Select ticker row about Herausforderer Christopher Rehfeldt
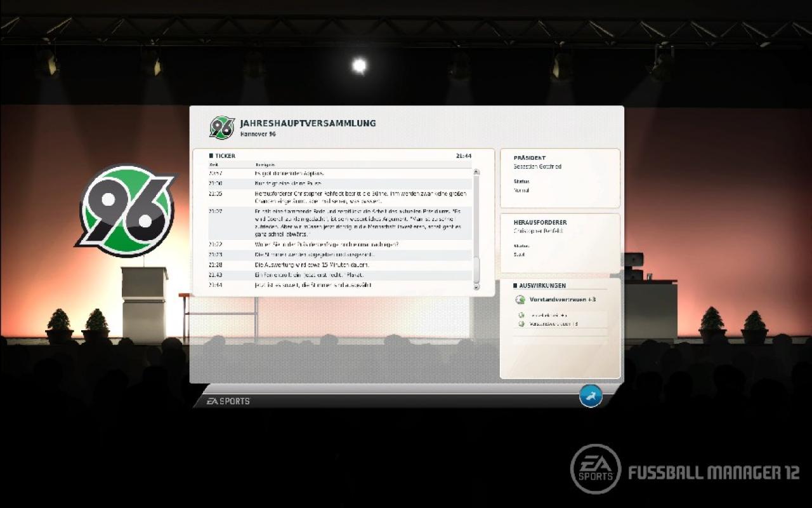This screenshot has width=812, height=508. pyautogui.click(x=340, y=197)
